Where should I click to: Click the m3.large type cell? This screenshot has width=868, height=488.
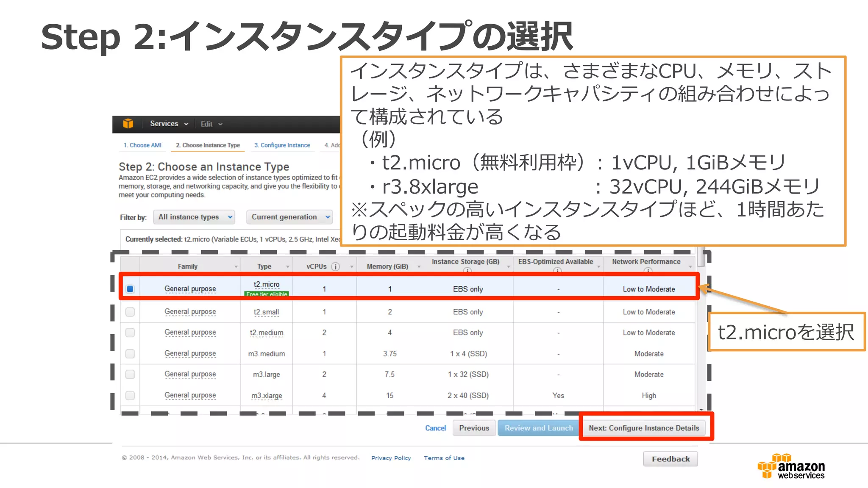coord(267,374)
